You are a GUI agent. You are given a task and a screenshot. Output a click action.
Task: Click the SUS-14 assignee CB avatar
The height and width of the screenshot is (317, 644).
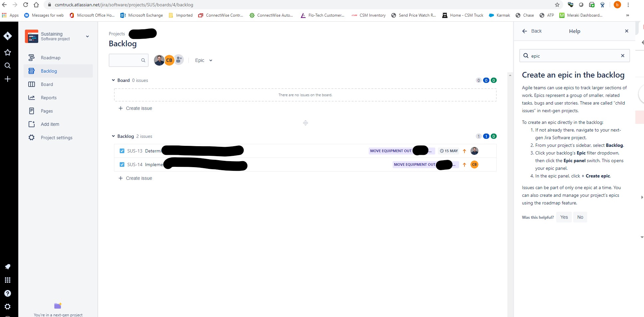pyautogui.click(x=474, y=164)
